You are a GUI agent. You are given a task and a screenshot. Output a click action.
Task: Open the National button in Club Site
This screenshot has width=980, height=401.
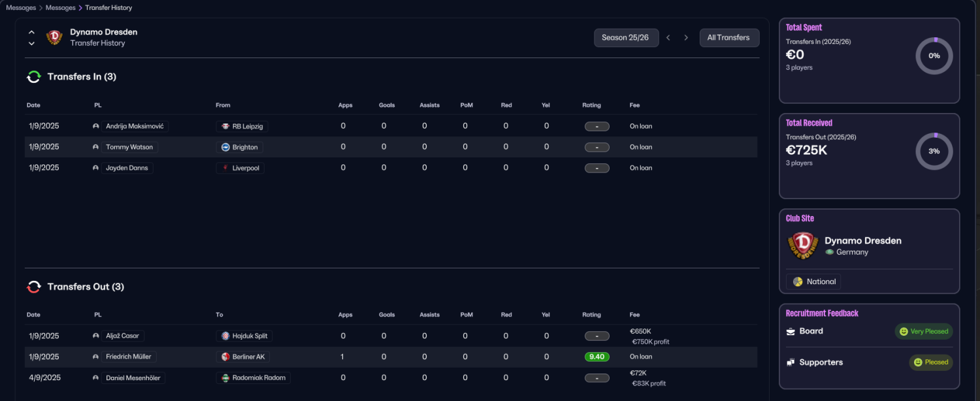click(x=813, y=281)
